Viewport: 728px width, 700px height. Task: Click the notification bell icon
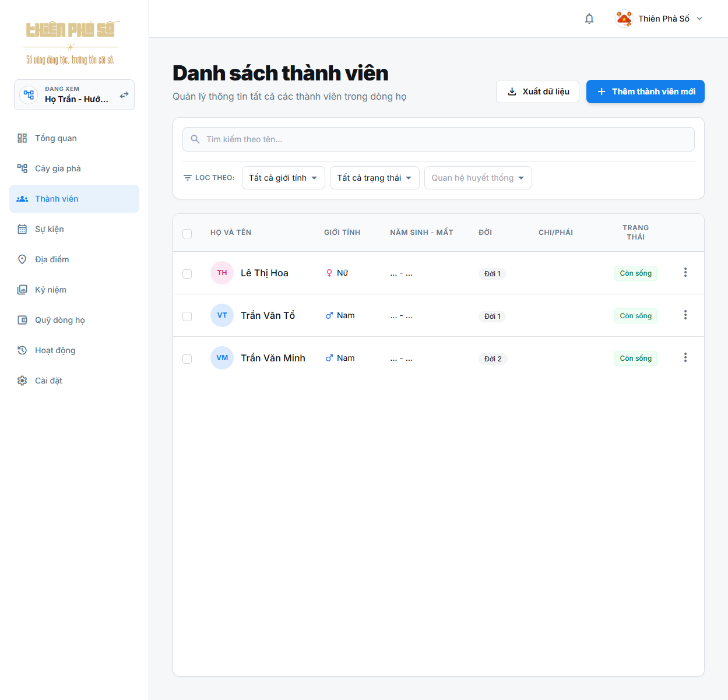click(589, 19)
